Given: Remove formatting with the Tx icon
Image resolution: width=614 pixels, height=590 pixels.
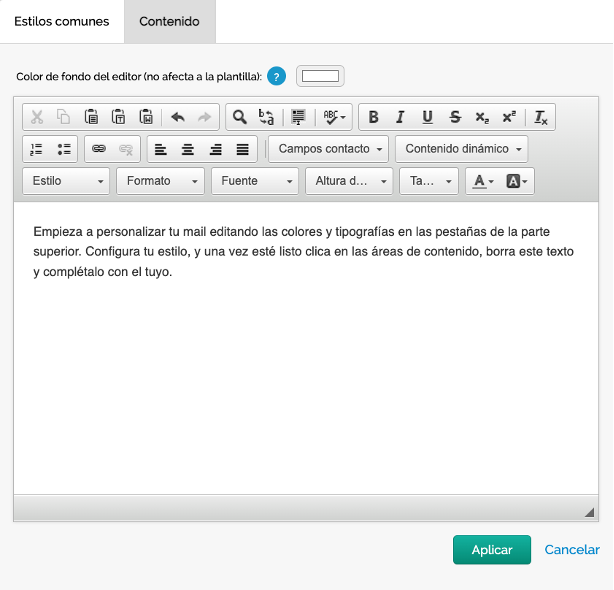Looking at the screenshot, I should 541,117.
